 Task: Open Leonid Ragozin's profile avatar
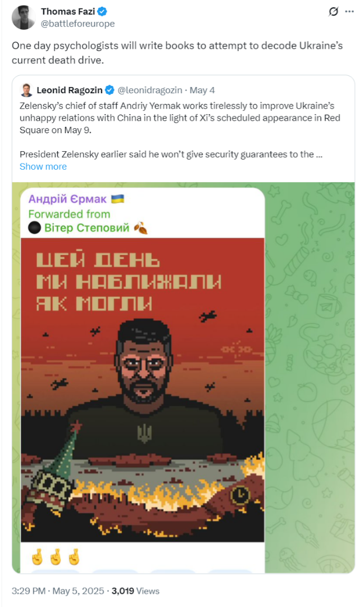[25, 90]
